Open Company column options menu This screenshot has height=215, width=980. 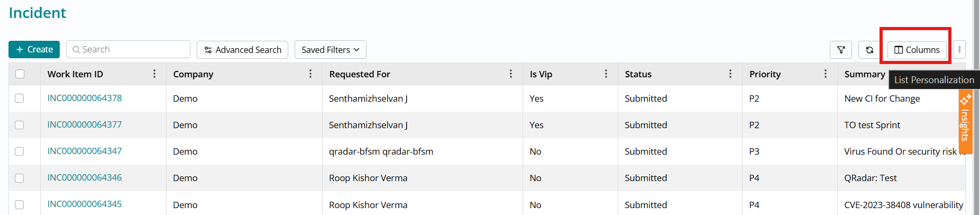point(310,74)
